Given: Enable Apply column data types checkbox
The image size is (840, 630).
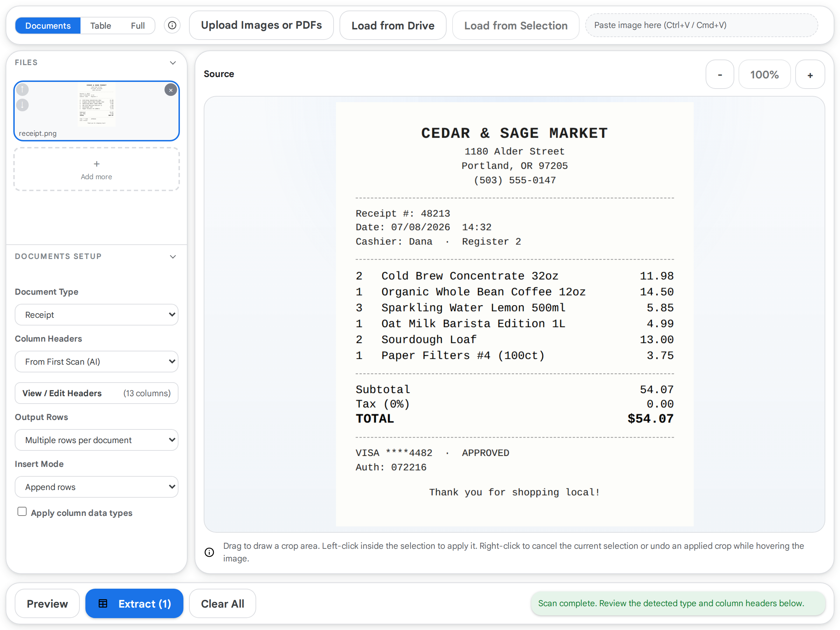Looking at the screenshot, I should click(22, 512).
